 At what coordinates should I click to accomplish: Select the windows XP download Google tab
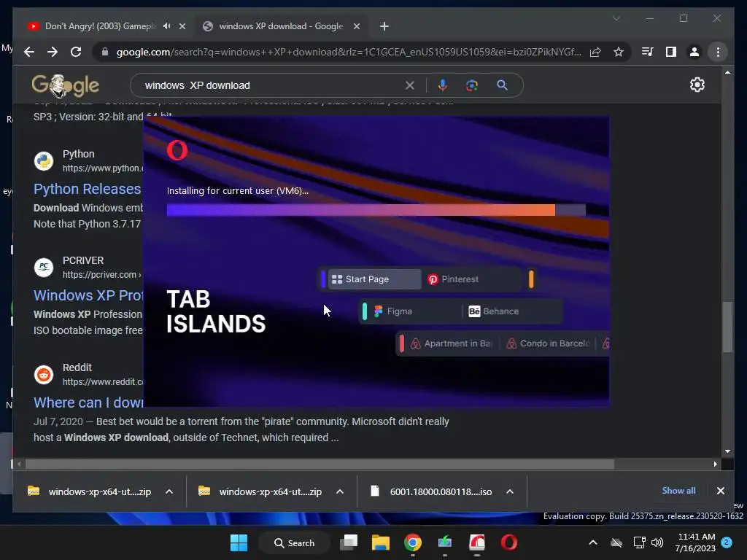point(281,26)
